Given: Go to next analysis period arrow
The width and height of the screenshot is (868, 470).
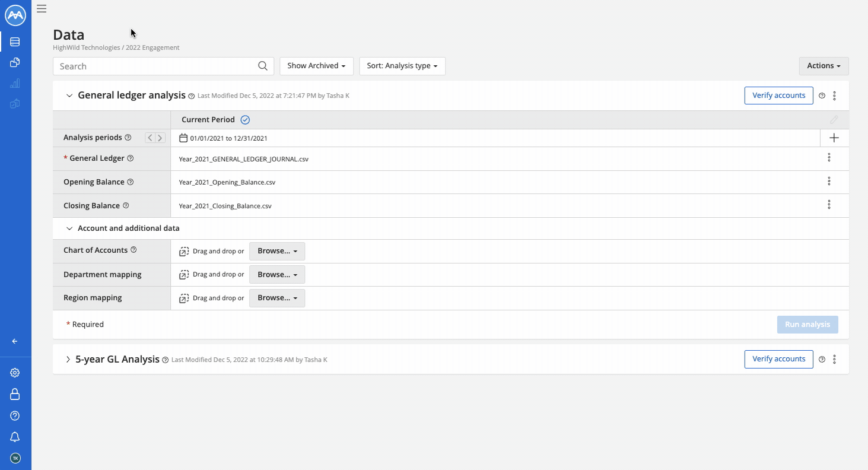Looking at the screenshot, I should (x=160, y=138).
